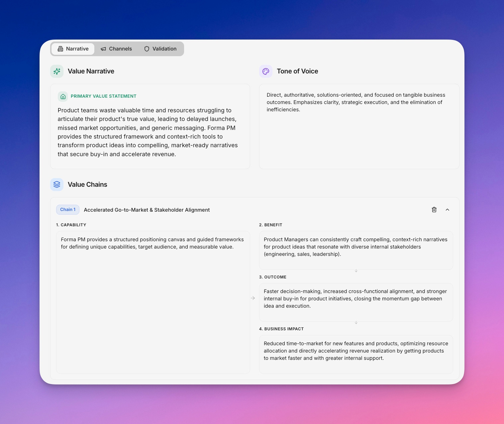The width and height of the screenshot is (504, 424).
Task: Click the Value Chains layers icon
Action: 57,184
